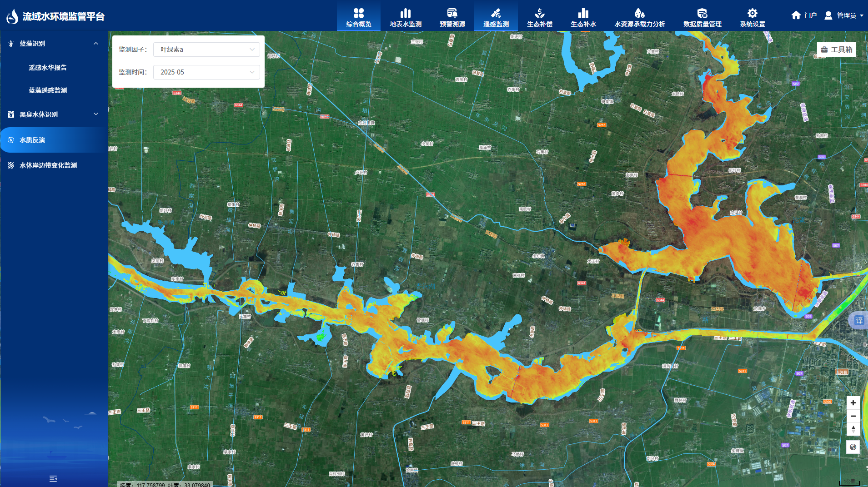
Task: Open 遥感水华报告 submenu item
Action: coord(48,68)
